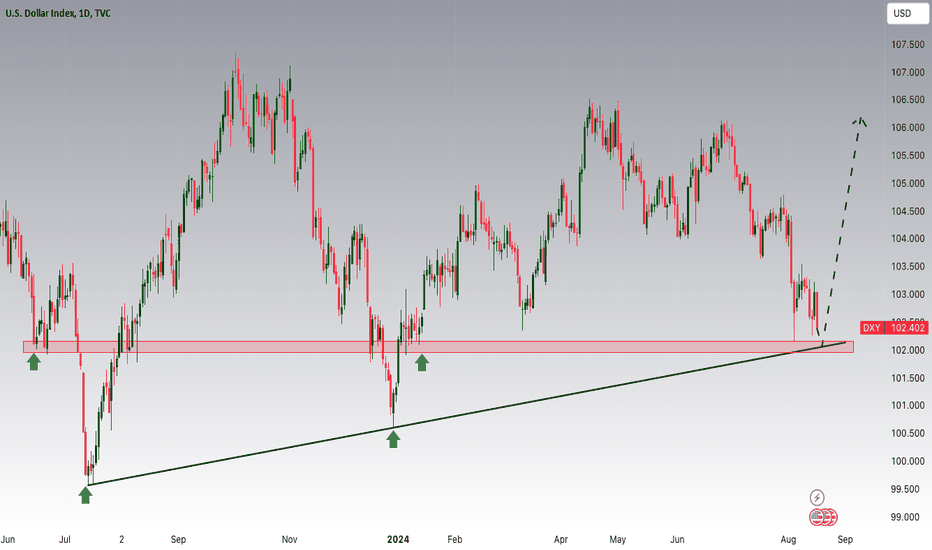Image resolution: width=932 pixels, height=550 pixels.
Task: Click the 103.000 price axis label
Action: [908, 294]
